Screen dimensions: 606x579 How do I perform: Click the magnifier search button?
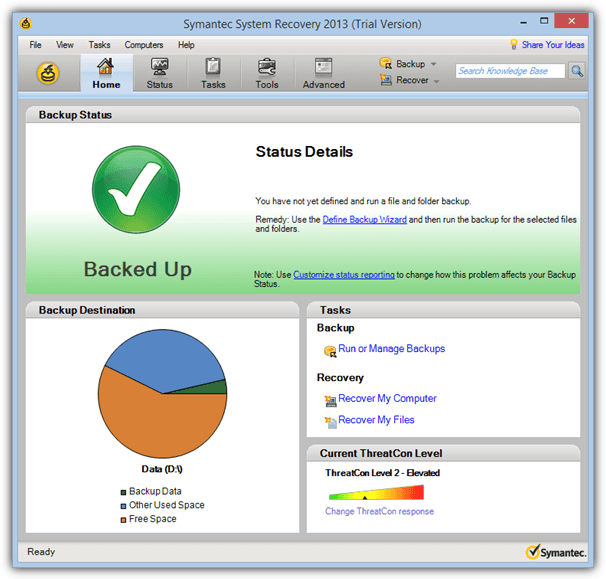pos(577,71)
